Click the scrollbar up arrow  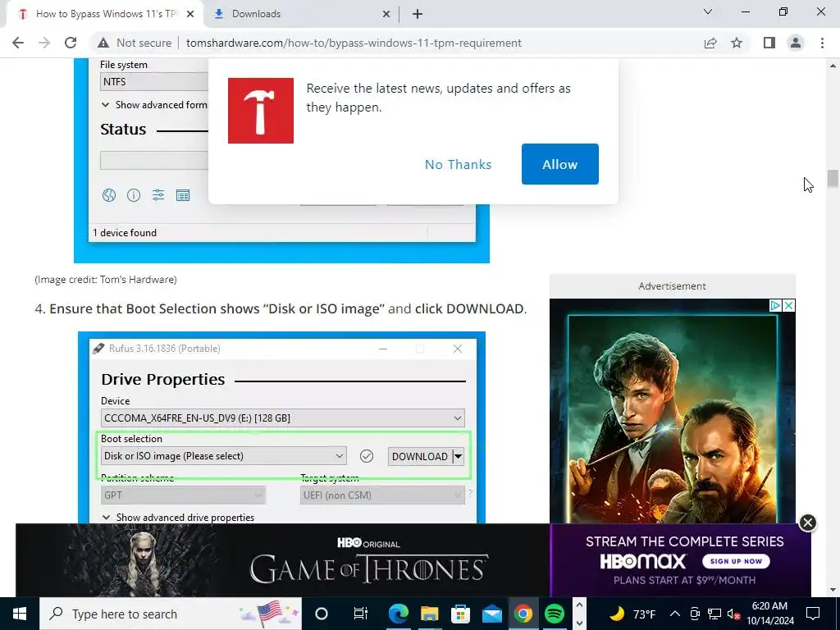[x=833, y=66]
